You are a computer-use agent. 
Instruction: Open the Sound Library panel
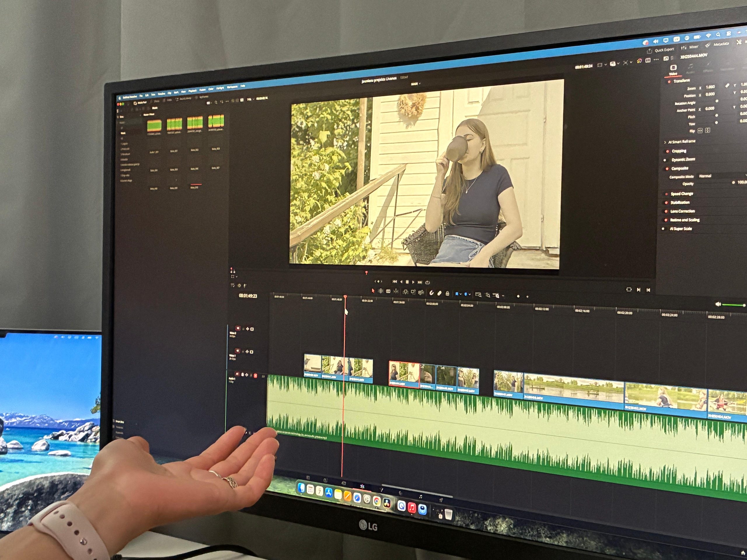pyautogui.click(x=183, y=99)
